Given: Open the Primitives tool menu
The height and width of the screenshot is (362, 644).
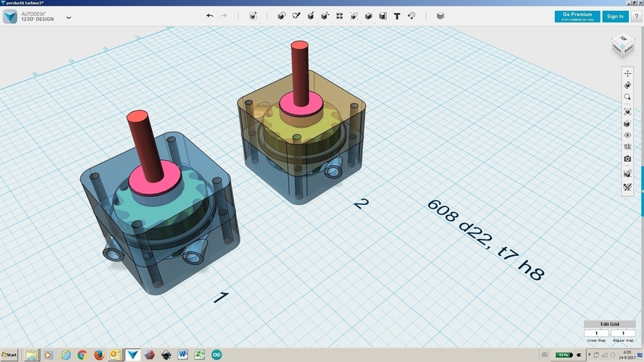Looking at the screenshot, I should pyautogui.click(x=281, y=16).
